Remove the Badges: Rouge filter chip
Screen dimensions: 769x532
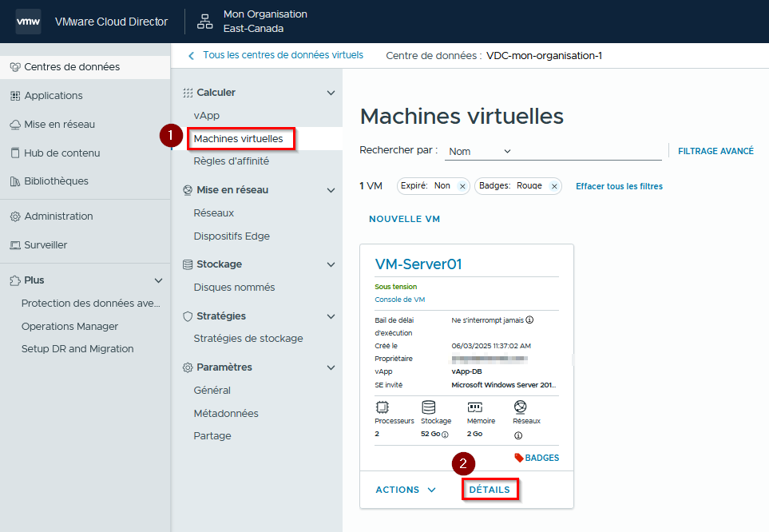pos(554,186)
